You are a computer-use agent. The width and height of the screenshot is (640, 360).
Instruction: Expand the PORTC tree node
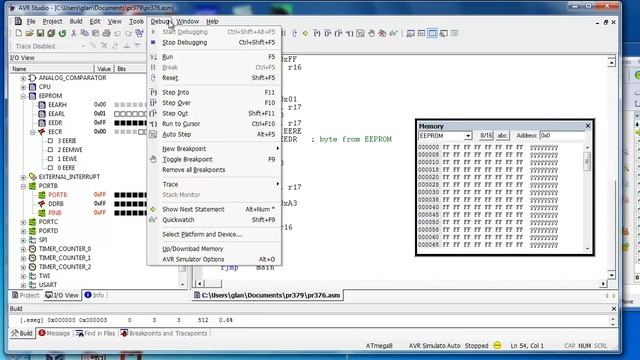pyautogui.click(x=23, y=222)
